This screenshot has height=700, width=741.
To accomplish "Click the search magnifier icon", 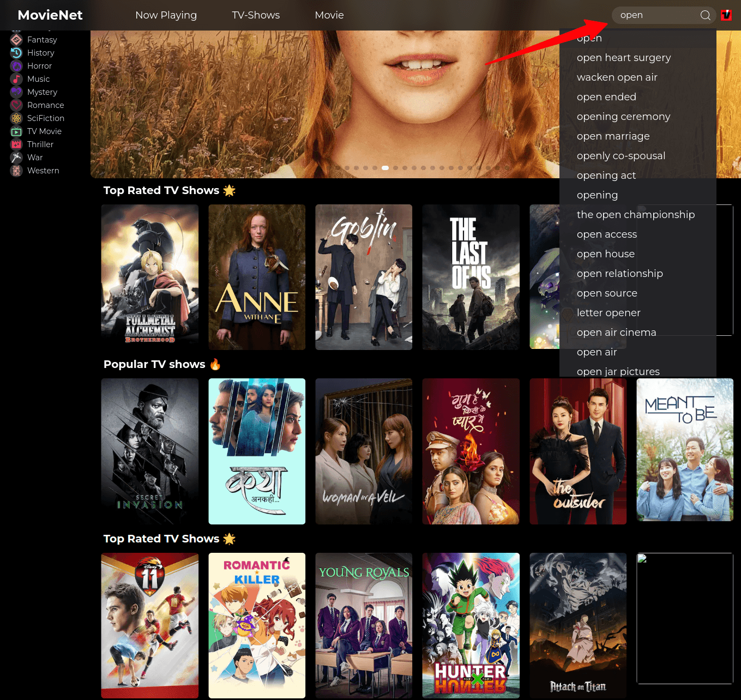I will point(705,15).
